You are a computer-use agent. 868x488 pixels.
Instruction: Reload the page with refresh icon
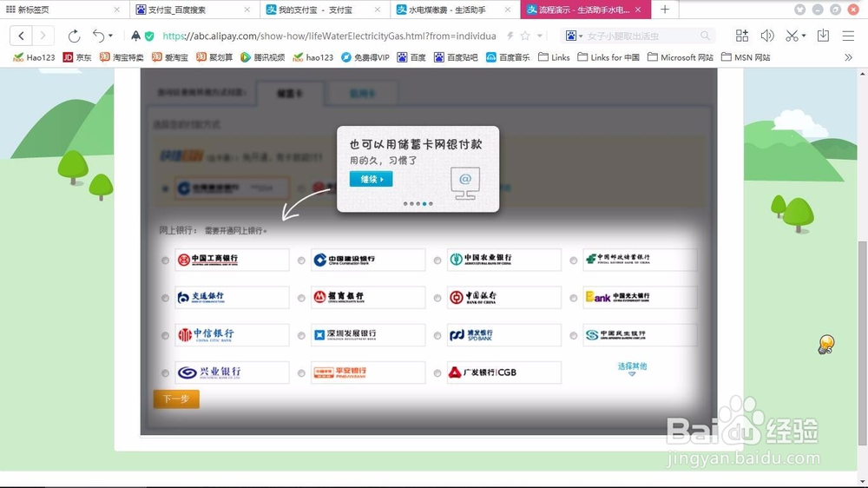coord(74,36)
